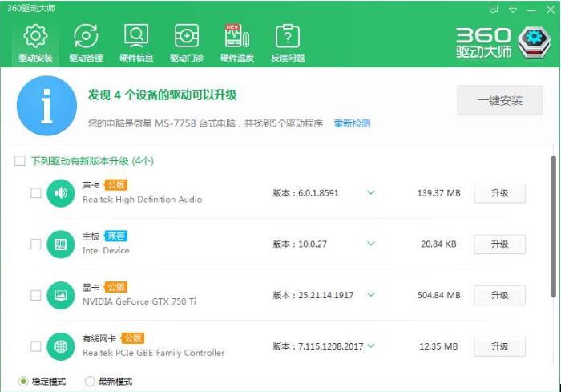This screenshot has height=392, width=561.
Task: Open the 反馈问题 question mark icon
Action: click(287, 37)
